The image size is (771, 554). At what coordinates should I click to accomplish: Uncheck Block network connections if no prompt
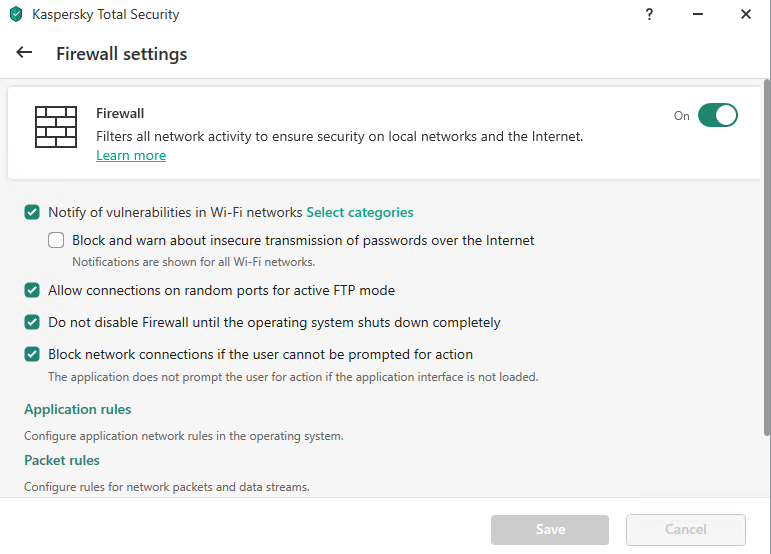coord(32,354)
